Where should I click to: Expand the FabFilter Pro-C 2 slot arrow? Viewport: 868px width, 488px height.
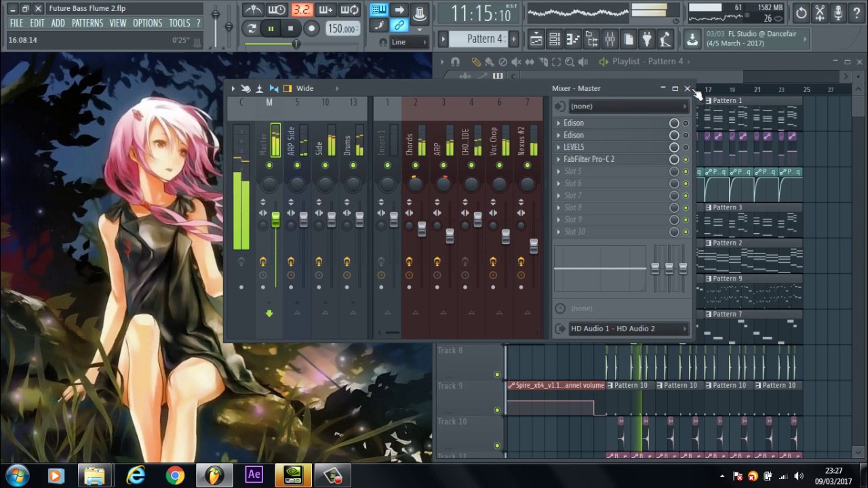pos(558,159)
